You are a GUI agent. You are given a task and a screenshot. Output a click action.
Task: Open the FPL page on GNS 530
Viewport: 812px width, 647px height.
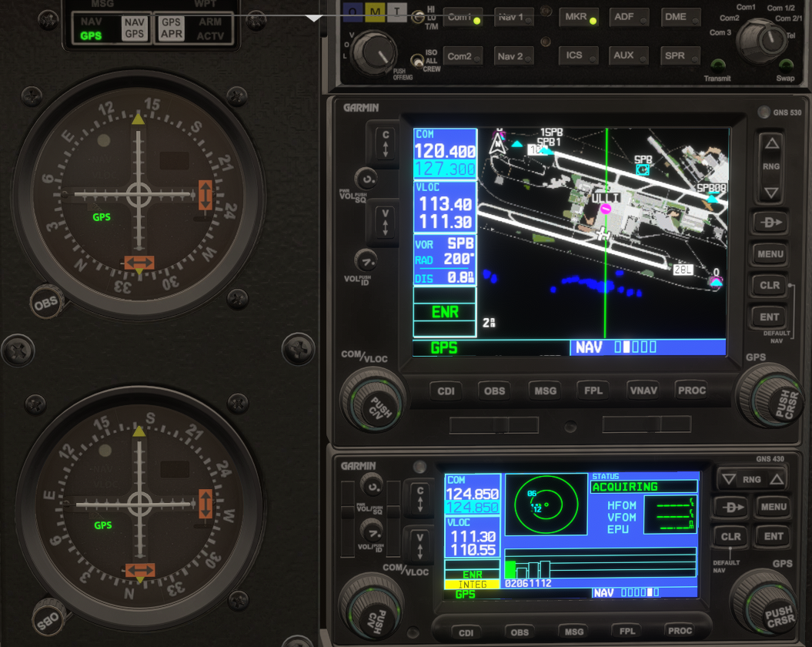click(593, 391)
